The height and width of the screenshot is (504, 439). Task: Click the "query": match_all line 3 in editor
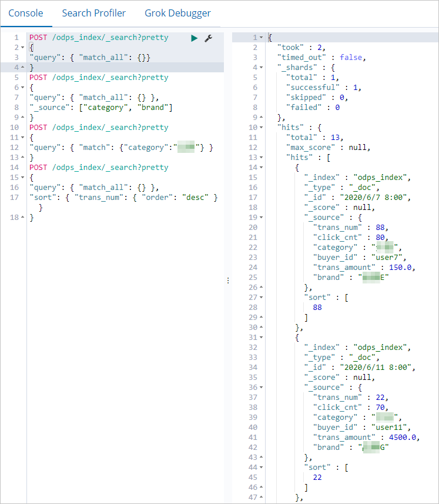coord(90,58)
